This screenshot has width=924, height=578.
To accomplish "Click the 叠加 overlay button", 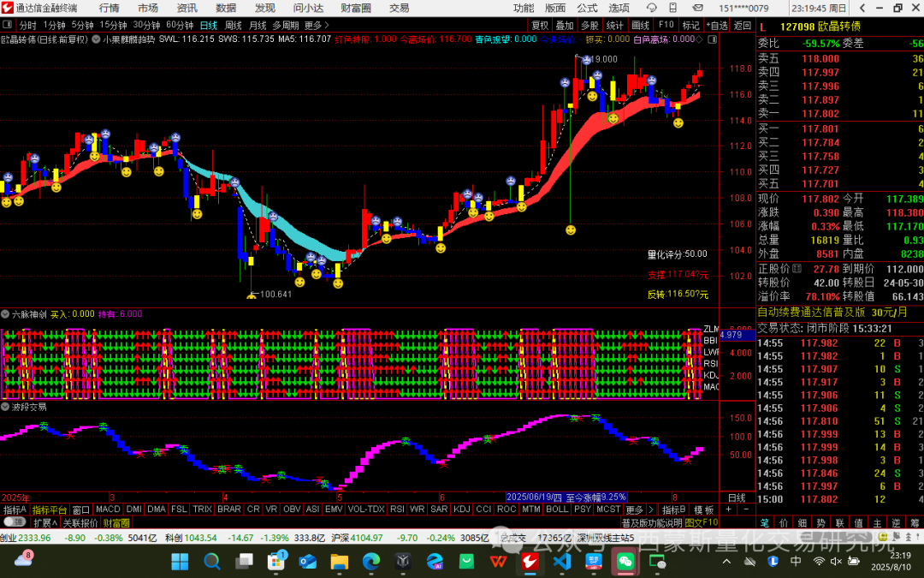I will point(565,26).
